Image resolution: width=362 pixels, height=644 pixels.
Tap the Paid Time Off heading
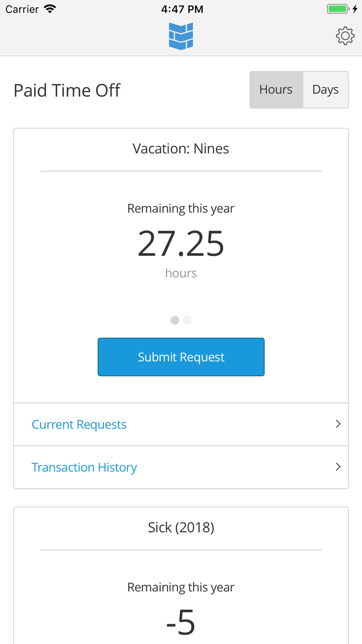67,90
